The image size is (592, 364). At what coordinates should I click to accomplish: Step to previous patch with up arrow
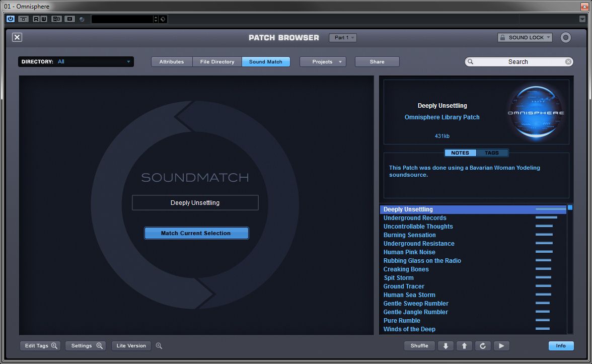click(464, 346)
